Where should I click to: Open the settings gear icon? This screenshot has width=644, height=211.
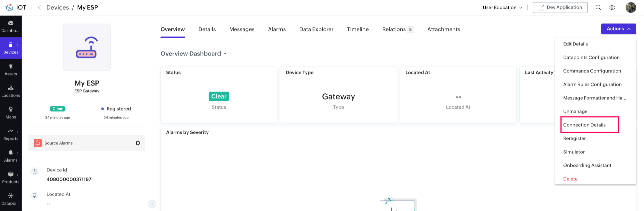point(612,7)
